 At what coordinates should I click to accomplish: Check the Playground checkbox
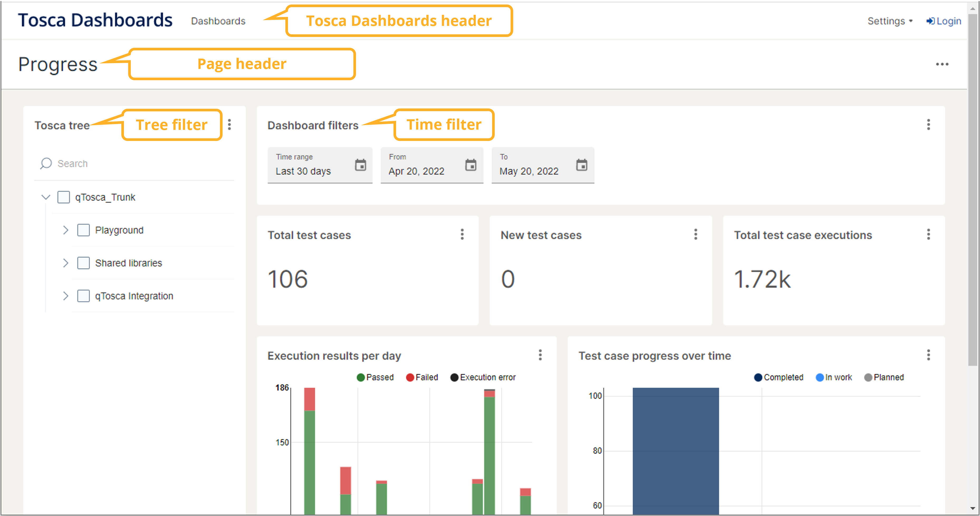coord(83,230)
